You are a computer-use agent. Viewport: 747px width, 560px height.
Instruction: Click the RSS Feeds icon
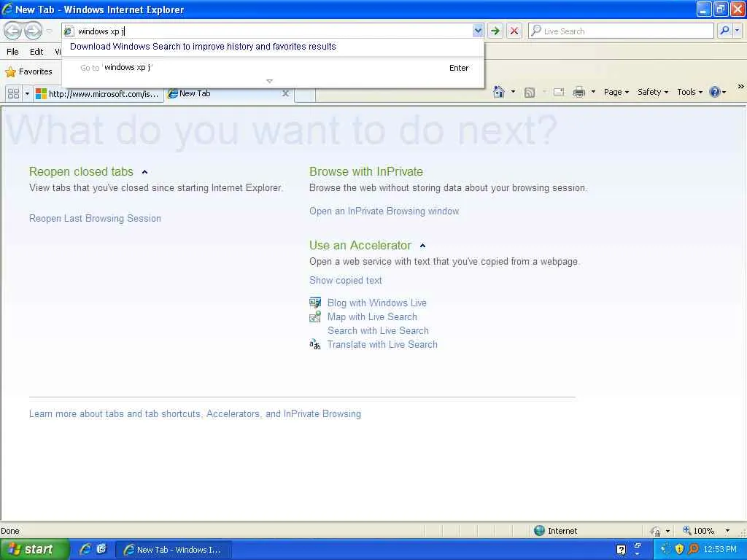[x=529, y=92]
